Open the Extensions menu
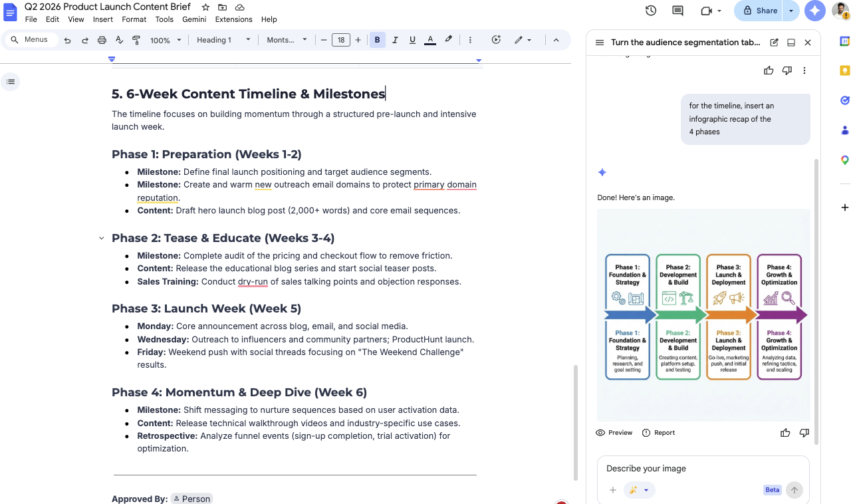This screenshot has height=504, width=851. (233, 19)
